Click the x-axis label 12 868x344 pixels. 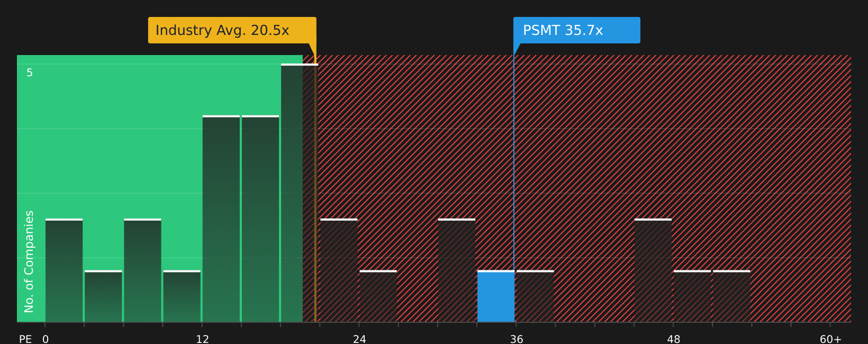203,339
